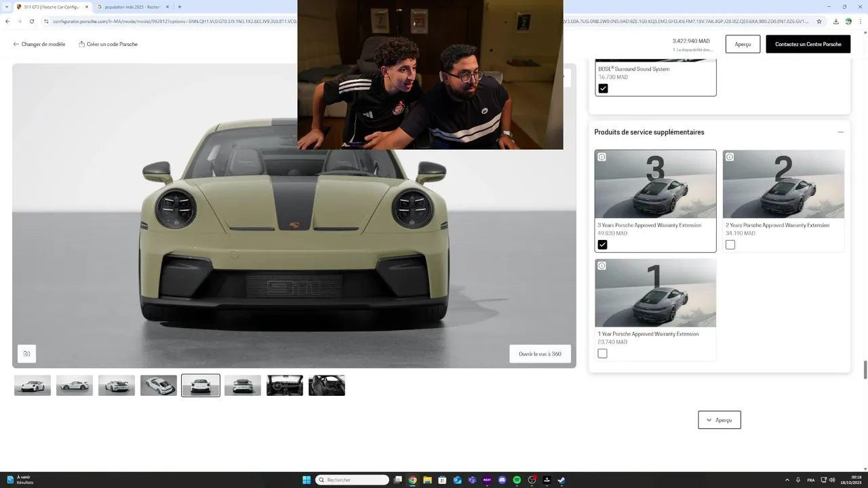The image size is (868, 488).
Task: Open Steam from the taskbar
Action: 561,480
